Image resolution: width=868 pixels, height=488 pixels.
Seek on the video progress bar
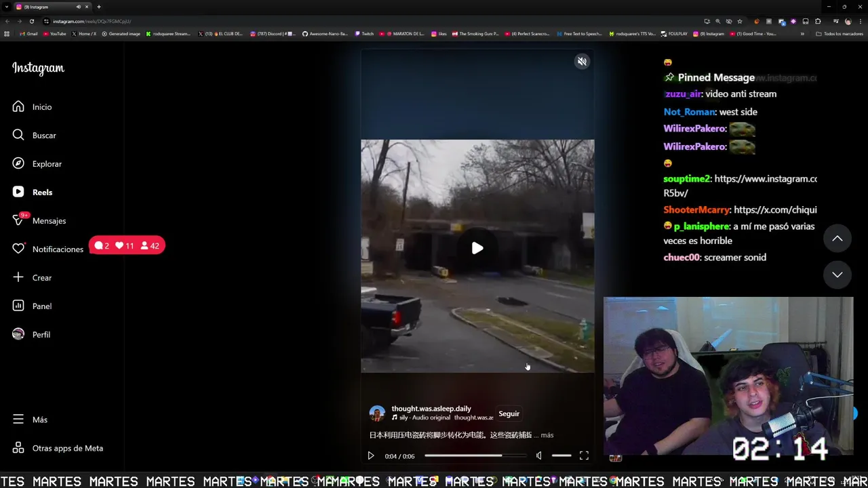(475, 456)
